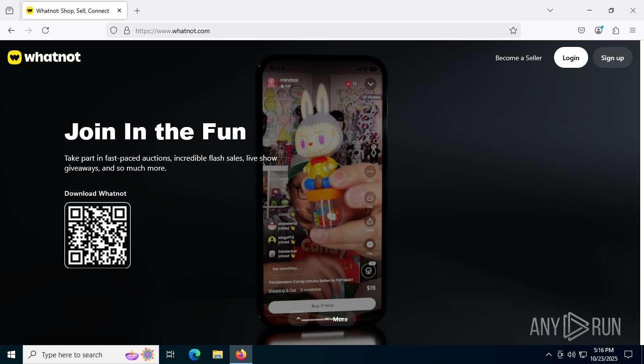Open the volume control tray icon
This screenshot has height=364, width=644.
(x=572, y=355)
